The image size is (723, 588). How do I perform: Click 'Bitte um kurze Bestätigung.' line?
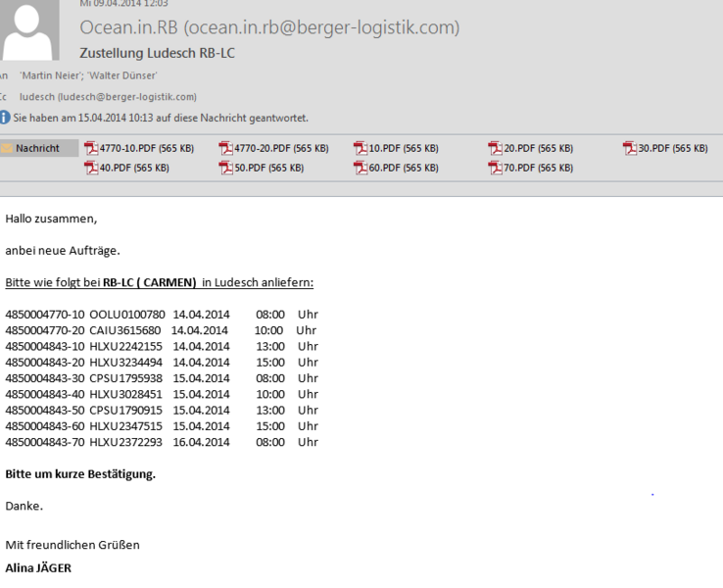[x=80, y=474]
